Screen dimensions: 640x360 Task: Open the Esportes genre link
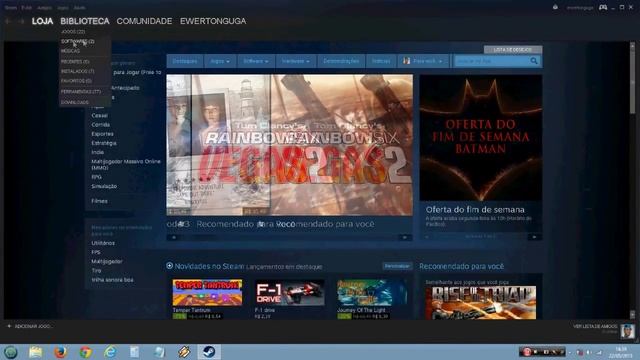pyautogui.click(x=102, y=134)
